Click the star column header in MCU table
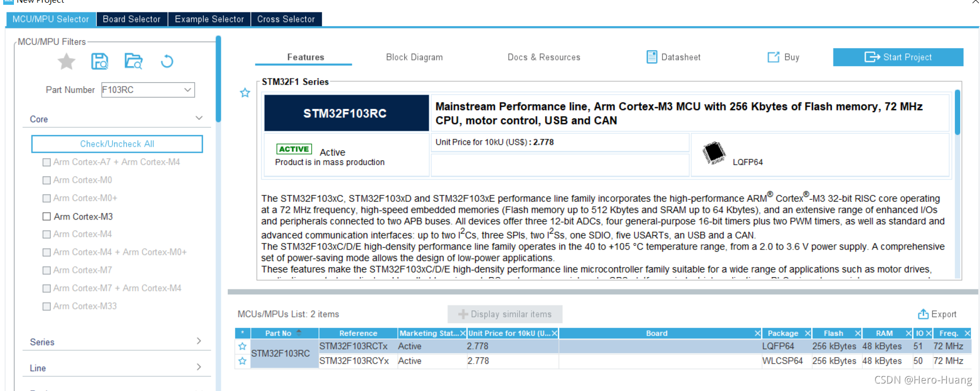The height and width of the screenshot is (391, 980). coord(242,333)
